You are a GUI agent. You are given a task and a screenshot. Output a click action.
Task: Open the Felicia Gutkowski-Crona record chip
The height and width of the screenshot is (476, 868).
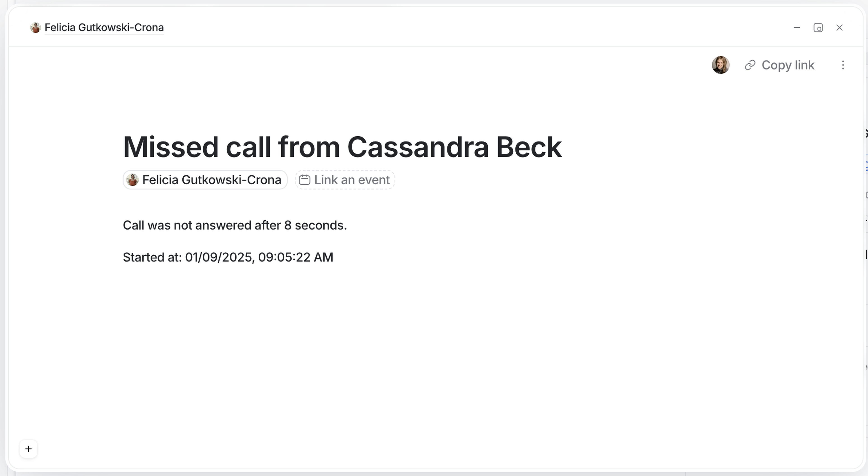click(212, 180)
